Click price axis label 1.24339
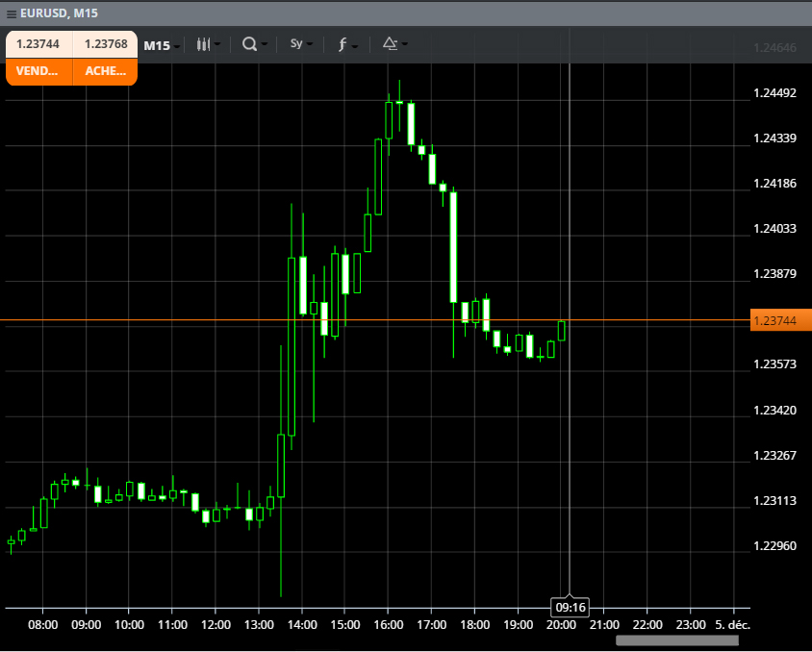This screenshot has width=812, height=652. coord(774,138)
